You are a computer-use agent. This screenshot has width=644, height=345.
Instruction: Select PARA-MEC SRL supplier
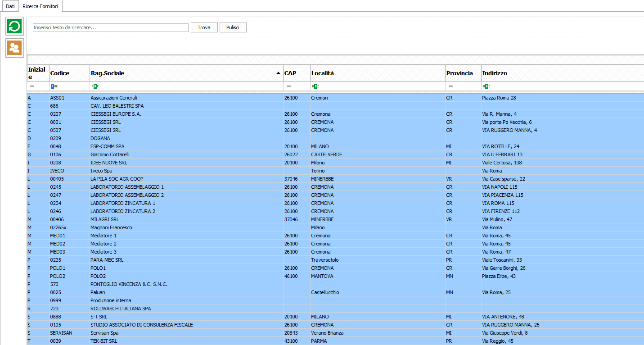point(335,260)
